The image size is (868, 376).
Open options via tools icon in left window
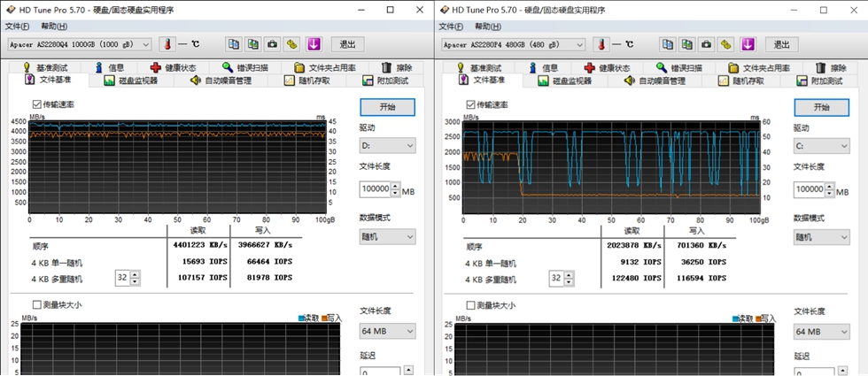(291, 44)
